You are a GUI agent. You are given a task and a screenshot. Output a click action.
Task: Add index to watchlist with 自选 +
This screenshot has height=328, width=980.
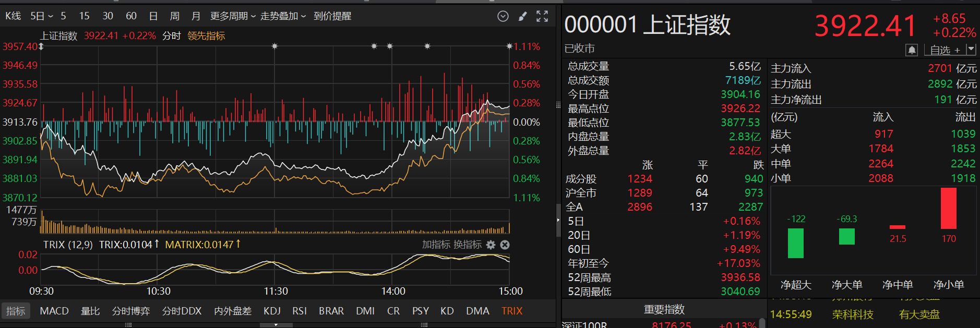945,50
